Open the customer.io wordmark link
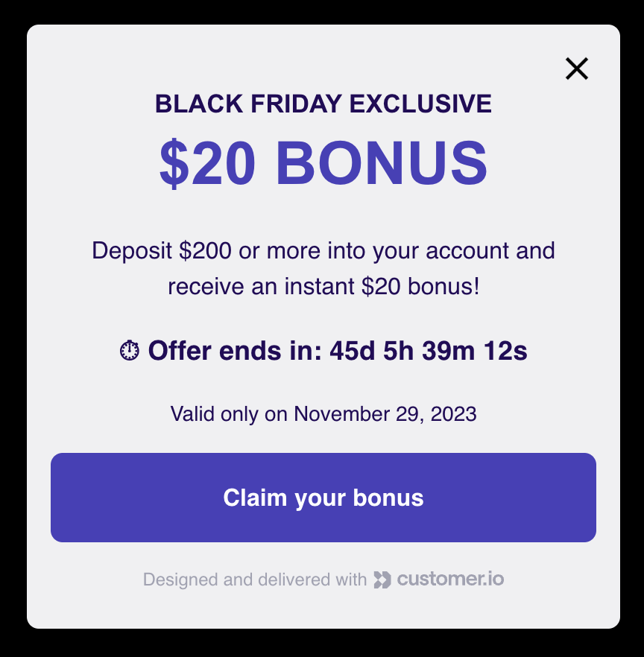Screen dimensions: 644x657 (450, 579)
